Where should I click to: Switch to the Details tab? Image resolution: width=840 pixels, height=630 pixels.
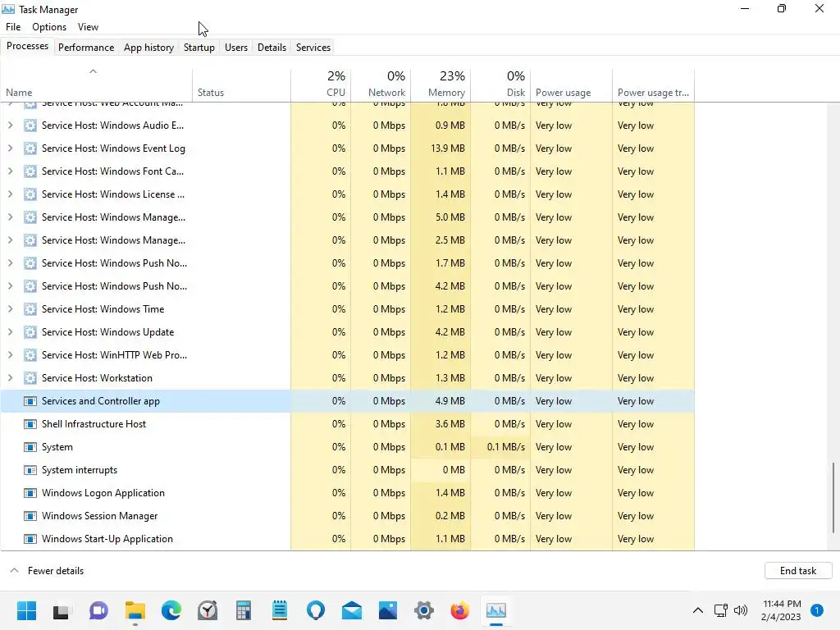pos(272,47)
